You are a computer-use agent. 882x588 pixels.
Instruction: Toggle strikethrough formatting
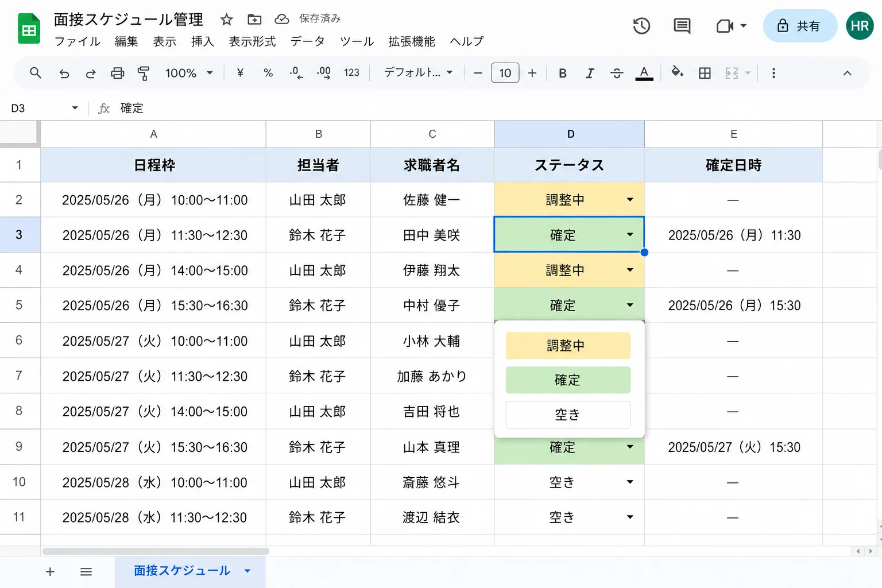[617, 73]
